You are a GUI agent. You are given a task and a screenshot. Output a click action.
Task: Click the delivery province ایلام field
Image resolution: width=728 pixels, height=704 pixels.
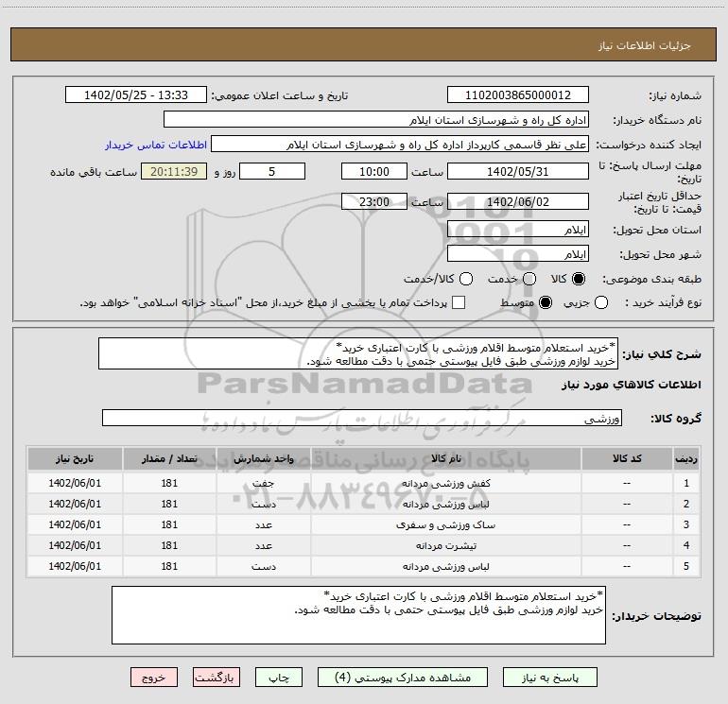pos(518,229)
